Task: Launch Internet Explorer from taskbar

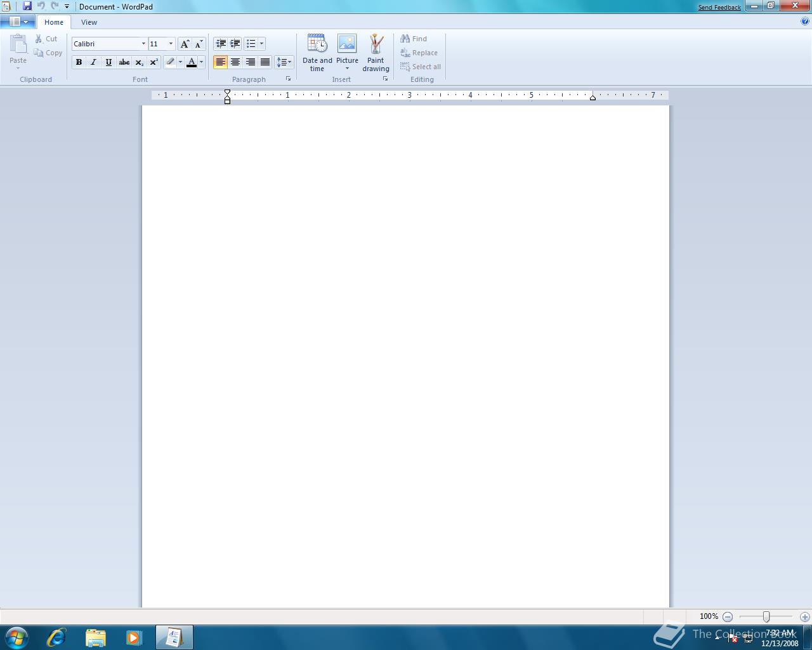Action: coord(56,637)
